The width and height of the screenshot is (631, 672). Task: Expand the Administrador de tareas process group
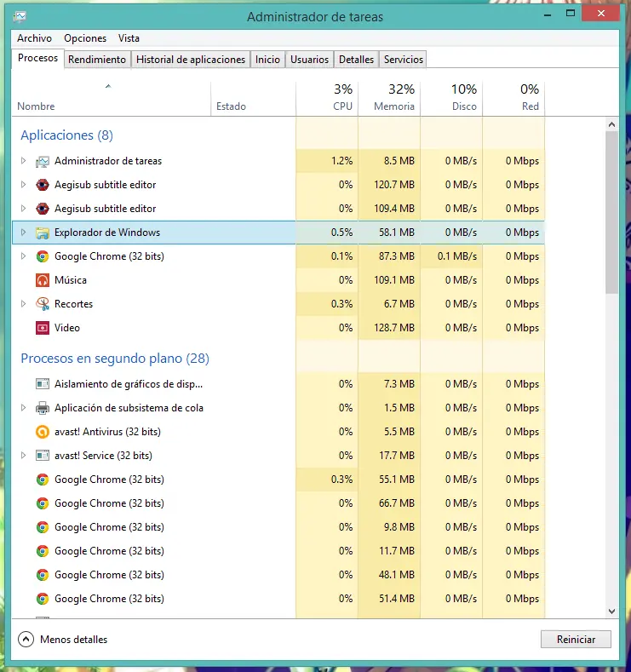[x=24, y=161]
